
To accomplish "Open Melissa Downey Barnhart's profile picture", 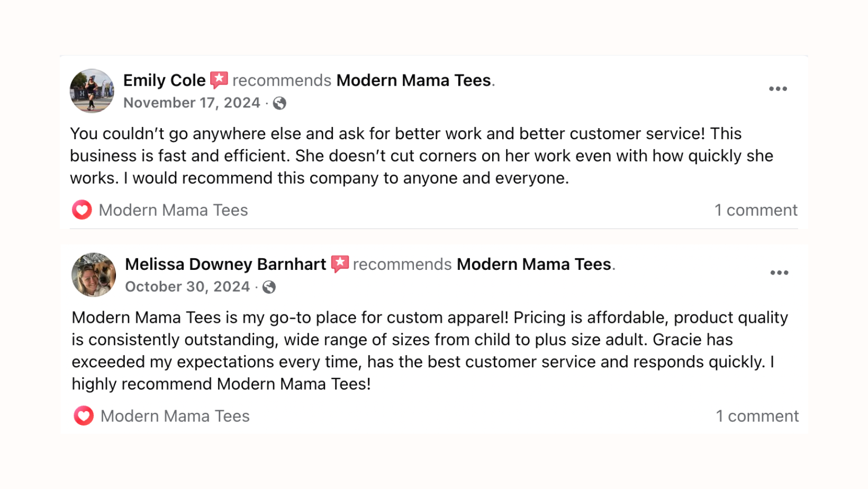I will pyautogui.click(x=94, y=274).
